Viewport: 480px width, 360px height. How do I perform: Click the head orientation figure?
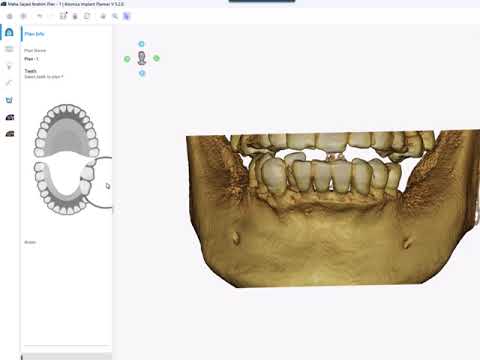(x=142, y=58)
